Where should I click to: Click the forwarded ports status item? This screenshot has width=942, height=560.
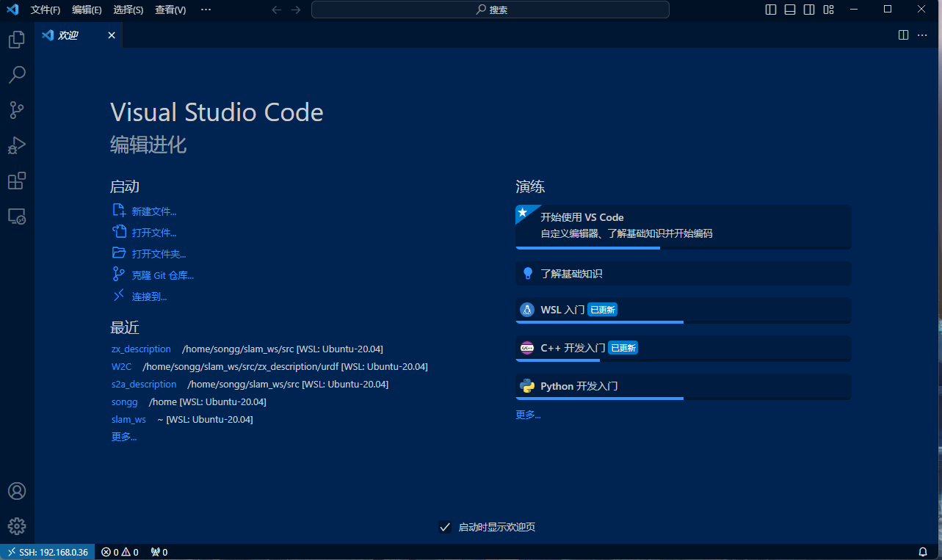point(159,552)
